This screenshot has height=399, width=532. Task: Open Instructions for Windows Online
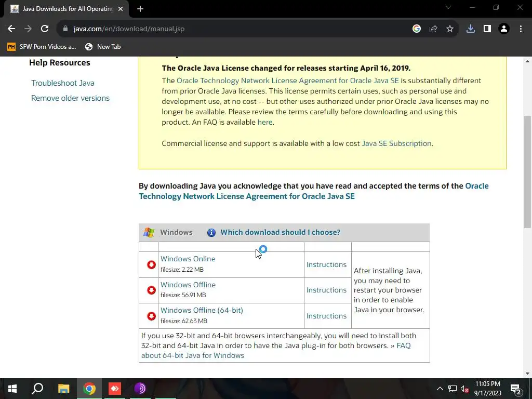click(x=326, y=264)
